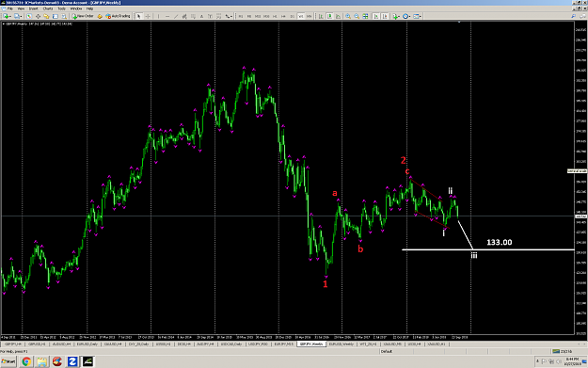Open Chrome from the taskbar
Screen dimensions: 588x368
point(26,361)
